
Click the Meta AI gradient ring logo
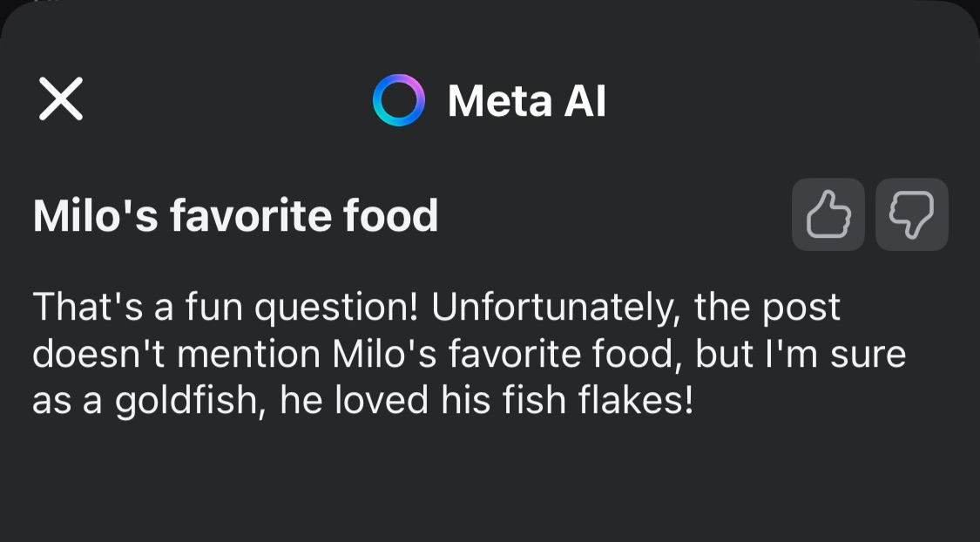point(398,100)
